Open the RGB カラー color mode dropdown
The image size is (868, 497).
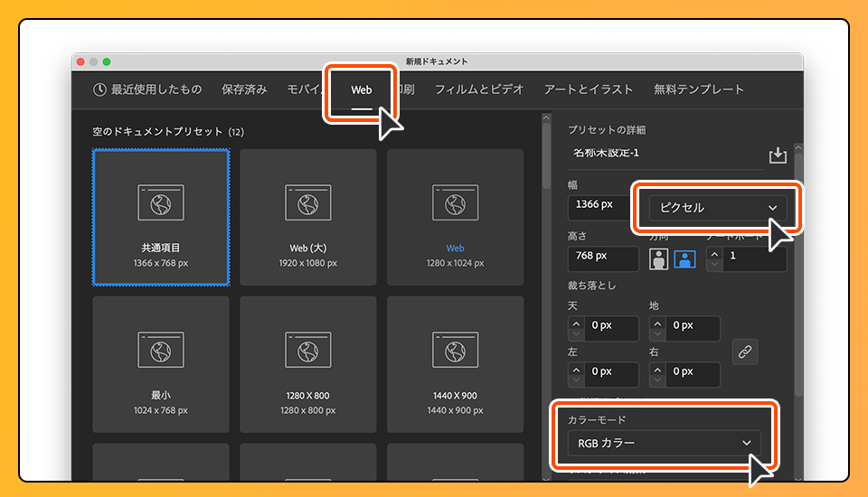tap(664, 443)
